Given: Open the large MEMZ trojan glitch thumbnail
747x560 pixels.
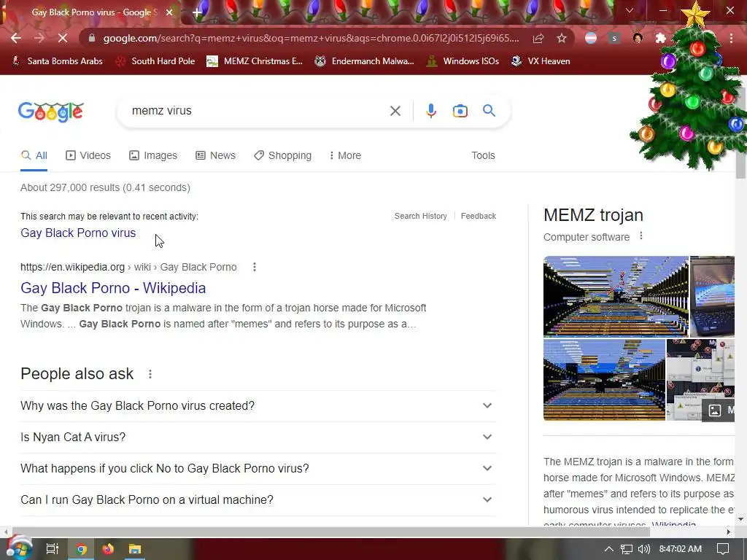Looking at the screenshot, I should [616, 296].
